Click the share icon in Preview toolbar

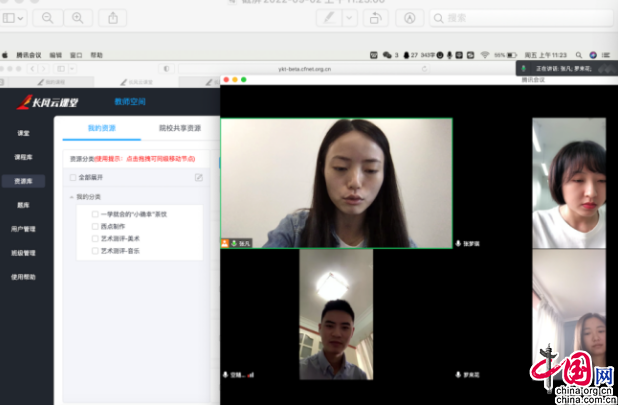pos(112,18)
